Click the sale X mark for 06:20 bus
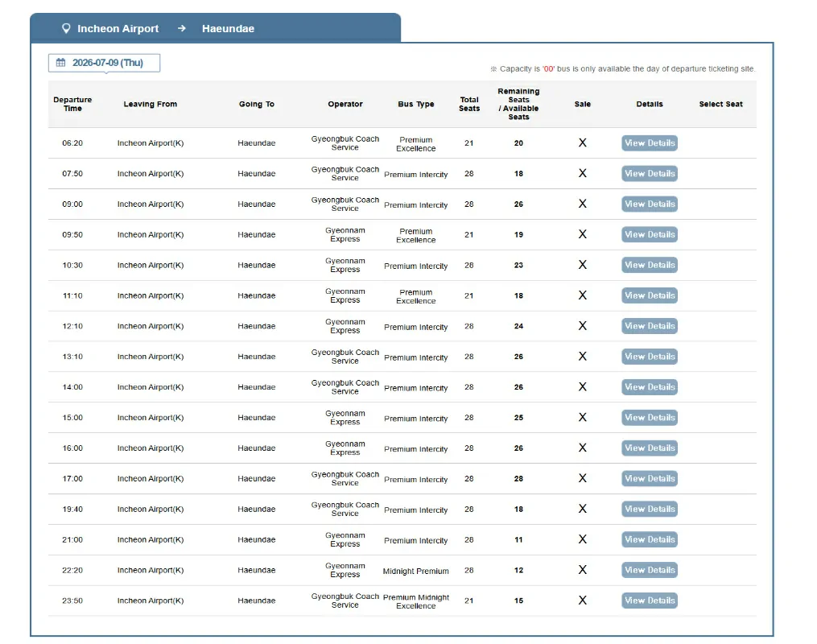The width and height of the screenshot is (817, 644). [x=583, y=142]
